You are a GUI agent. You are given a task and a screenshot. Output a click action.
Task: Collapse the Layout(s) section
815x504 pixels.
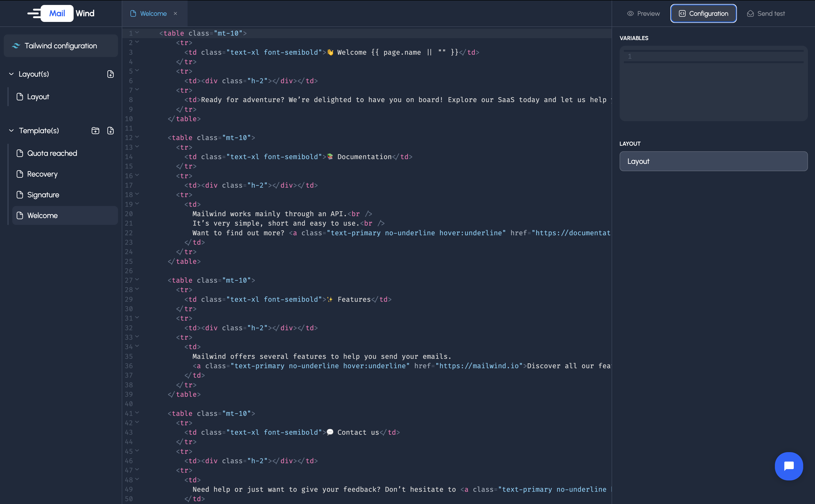(11, 74)
